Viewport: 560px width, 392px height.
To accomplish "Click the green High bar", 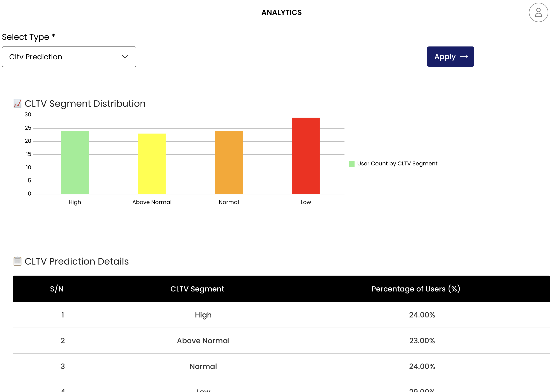I will coord(75,162).
